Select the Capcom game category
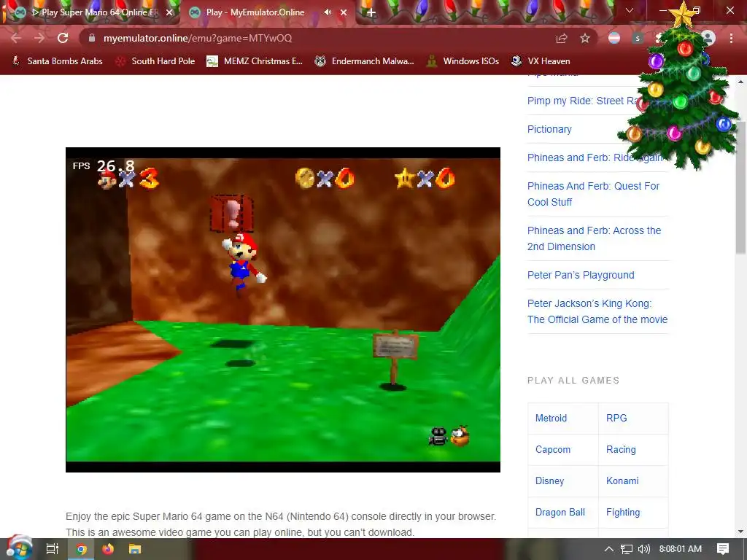Screen dimensions: 747x560 pos(553,449)
